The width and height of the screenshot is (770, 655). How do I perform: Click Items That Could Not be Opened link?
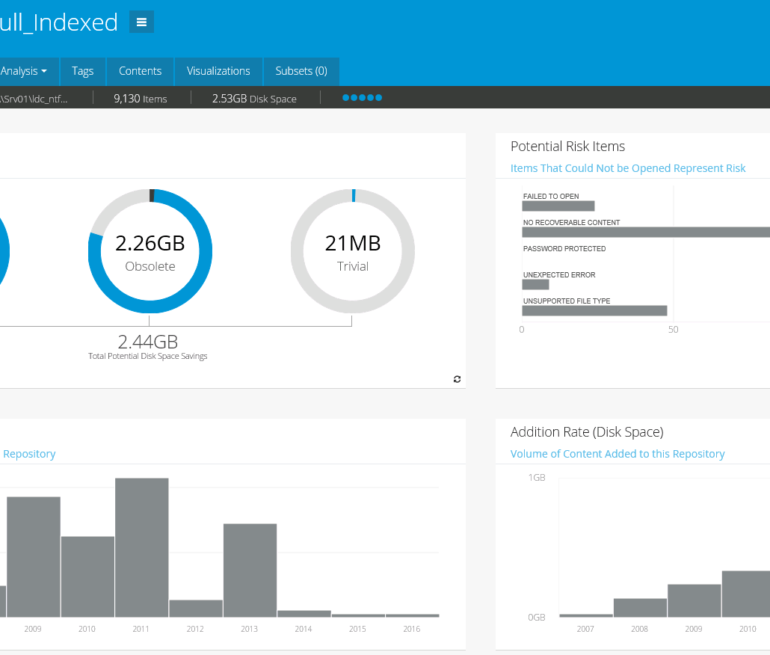[x=628, y=168]
